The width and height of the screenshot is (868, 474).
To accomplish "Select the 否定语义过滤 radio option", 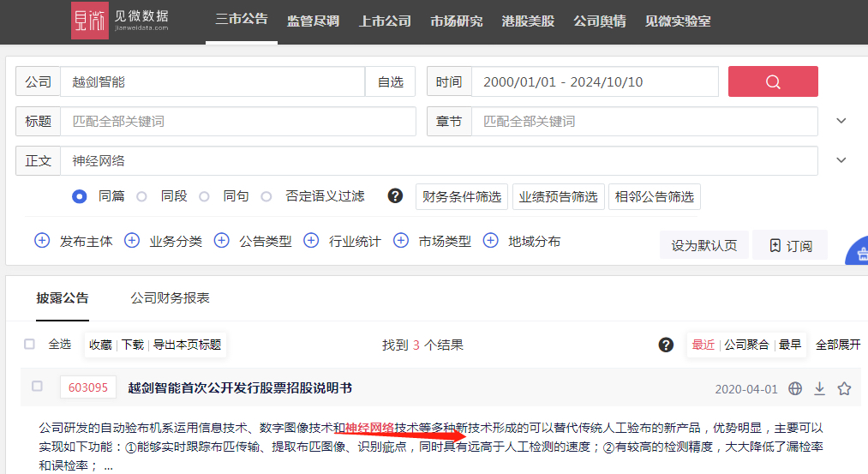I will coord(266,196).
